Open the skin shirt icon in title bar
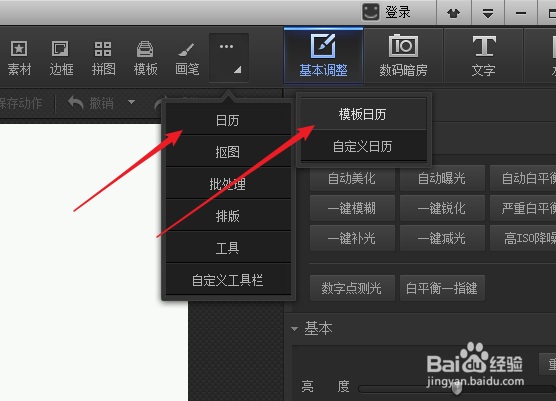 [x=453, y=13]
